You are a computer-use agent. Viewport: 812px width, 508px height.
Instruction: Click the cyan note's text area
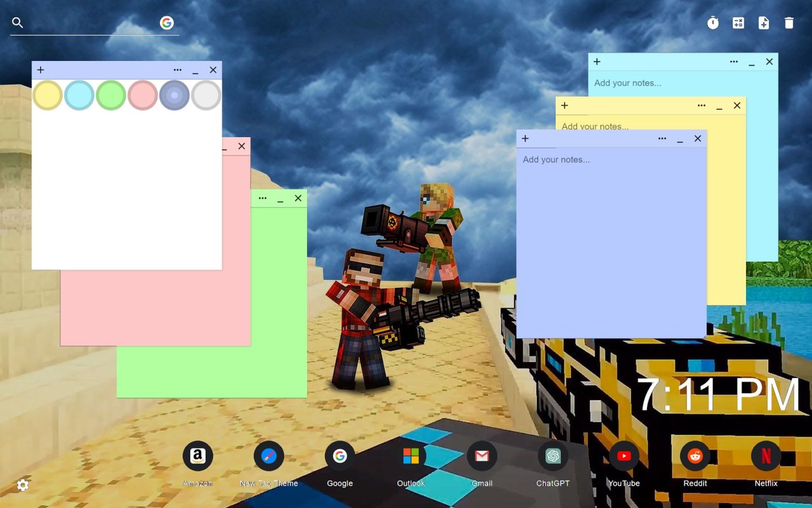683,83
